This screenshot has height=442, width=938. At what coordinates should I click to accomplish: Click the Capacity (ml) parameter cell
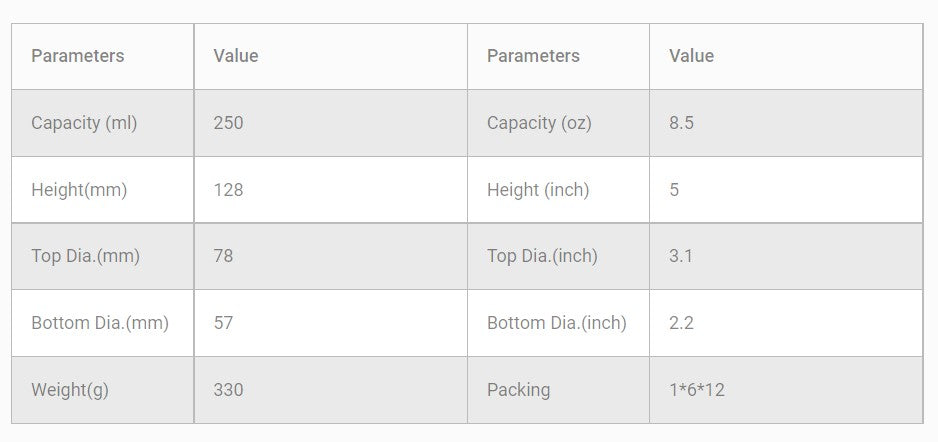pyautogui.click(x=84, y=123)
